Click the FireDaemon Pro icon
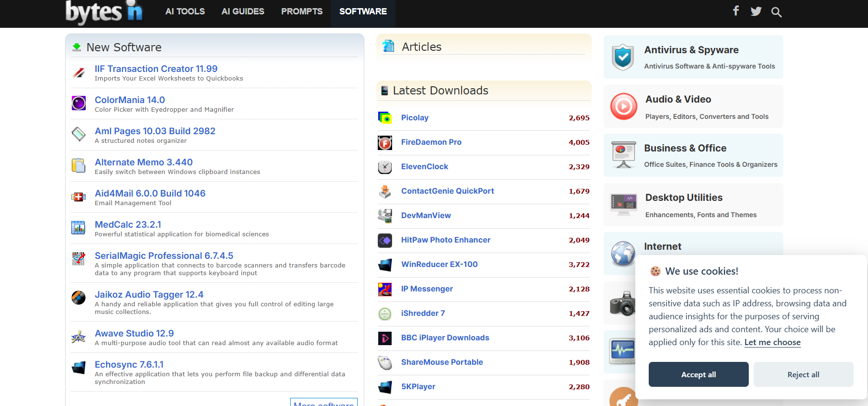Screen dimensions: 868x406 point(385,142)
